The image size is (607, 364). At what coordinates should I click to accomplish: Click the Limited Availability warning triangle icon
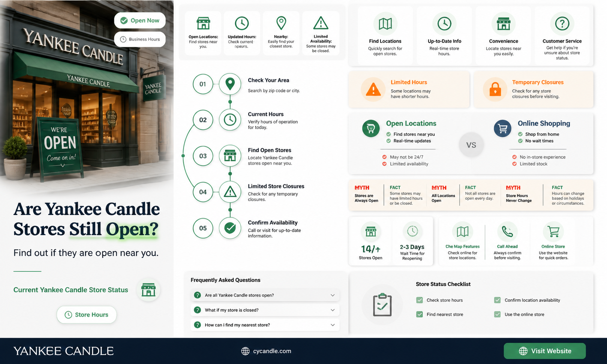321,23
